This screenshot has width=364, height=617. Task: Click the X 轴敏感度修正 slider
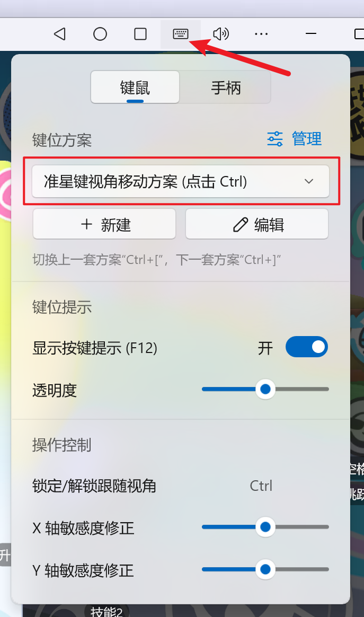click(265, 527)
